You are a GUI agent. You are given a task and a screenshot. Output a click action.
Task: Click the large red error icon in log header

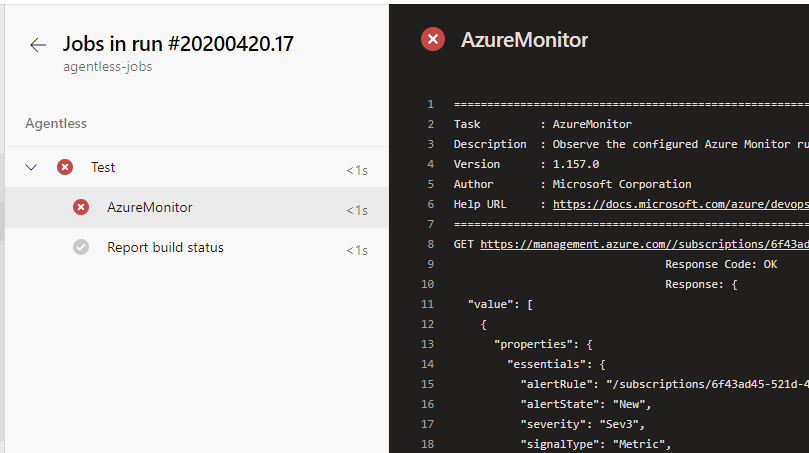tap(433, 39)
